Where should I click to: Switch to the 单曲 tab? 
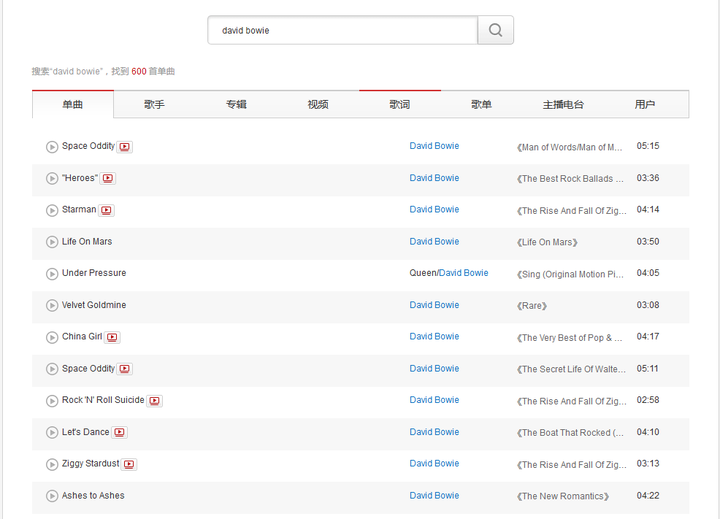coord(73,104)
